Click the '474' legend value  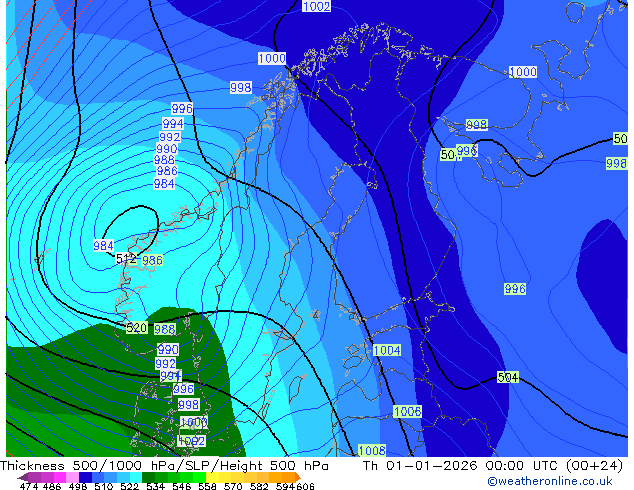pos(29,486)
